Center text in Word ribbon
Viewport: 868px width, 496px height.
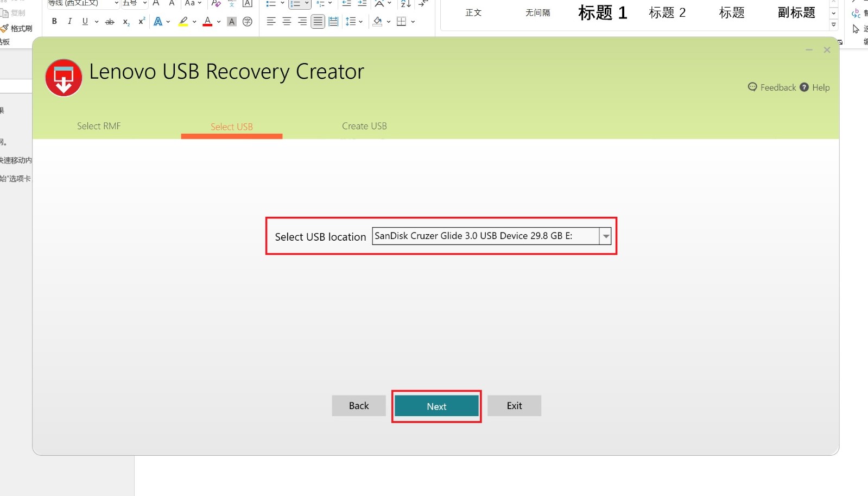287,21
